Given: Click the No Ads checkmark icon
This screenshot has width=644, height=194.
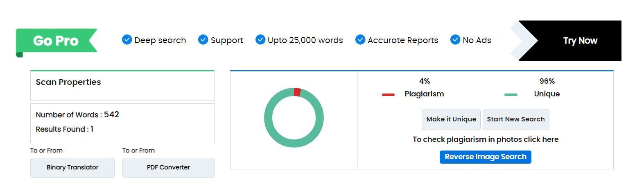Looking at the screenshot, I should tap(455, 40).
